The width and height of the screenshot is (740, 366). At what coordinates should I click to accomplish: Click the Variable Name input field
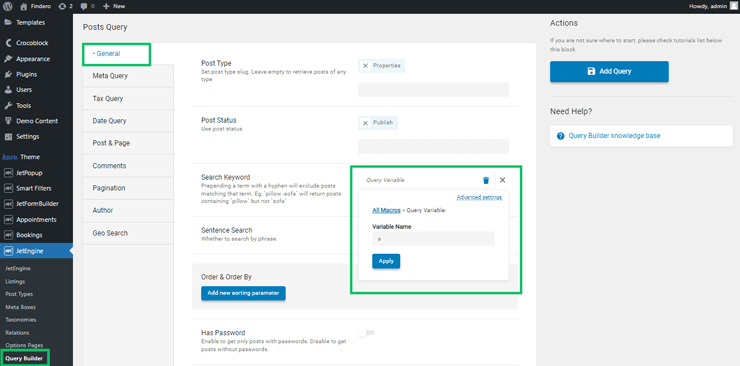(x=433, y=239)
